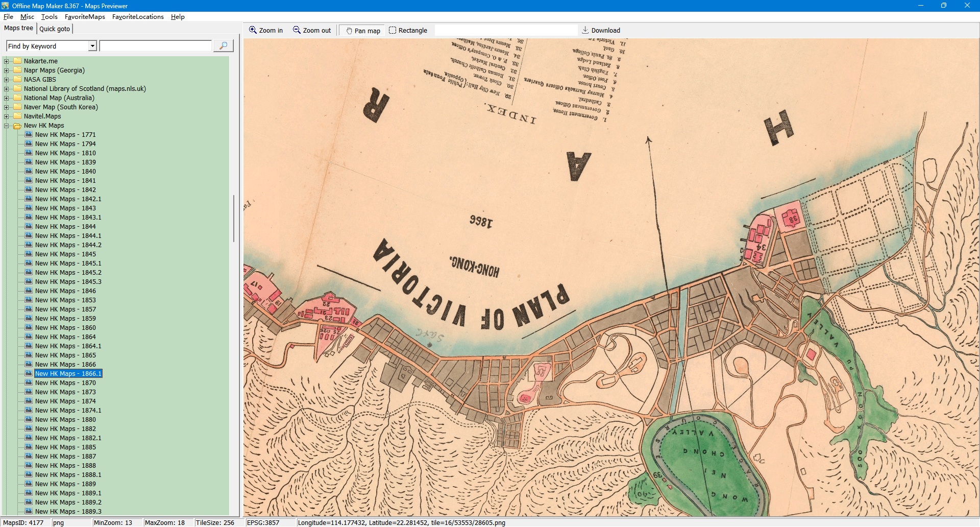980x527 pixels.
Task: Click the Download arrow icon
Action: [x=585, y=30]
